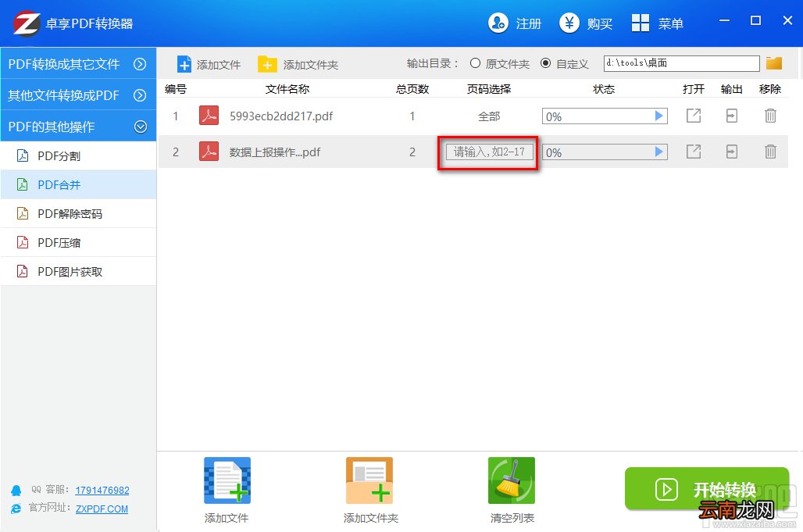Choose PDF解除密码 in the sidebar

coord(78,213)
